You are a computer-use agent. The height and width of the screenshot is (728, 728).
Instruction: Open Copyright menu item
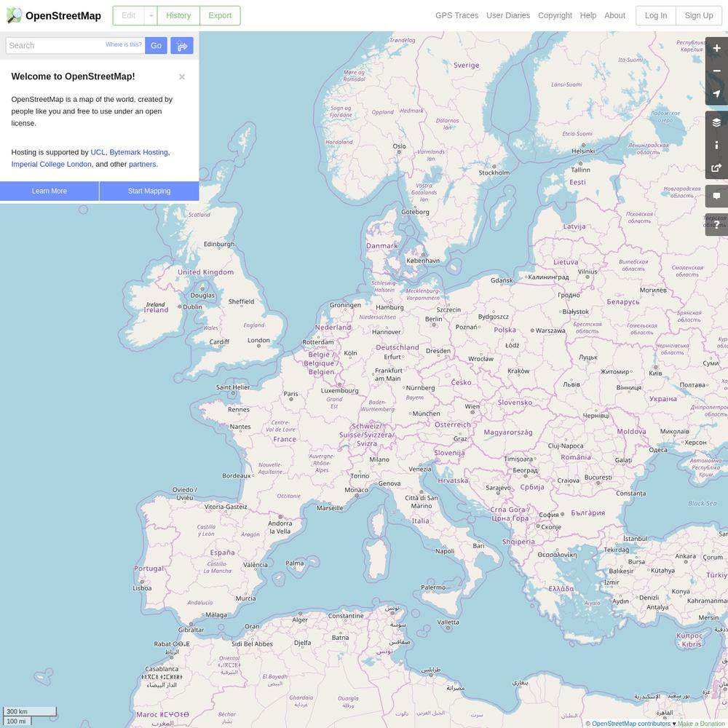[x=555, y=15]
